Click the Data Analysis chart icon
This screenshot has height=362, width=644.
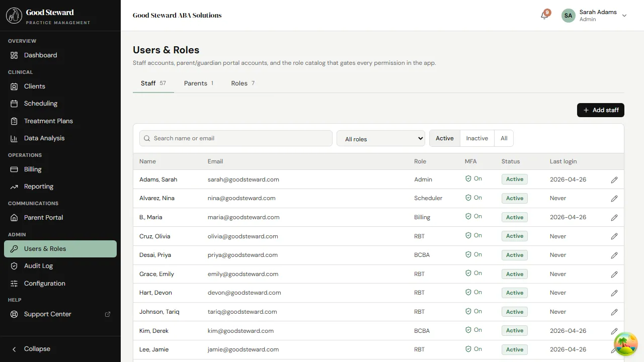coord(15,138)
